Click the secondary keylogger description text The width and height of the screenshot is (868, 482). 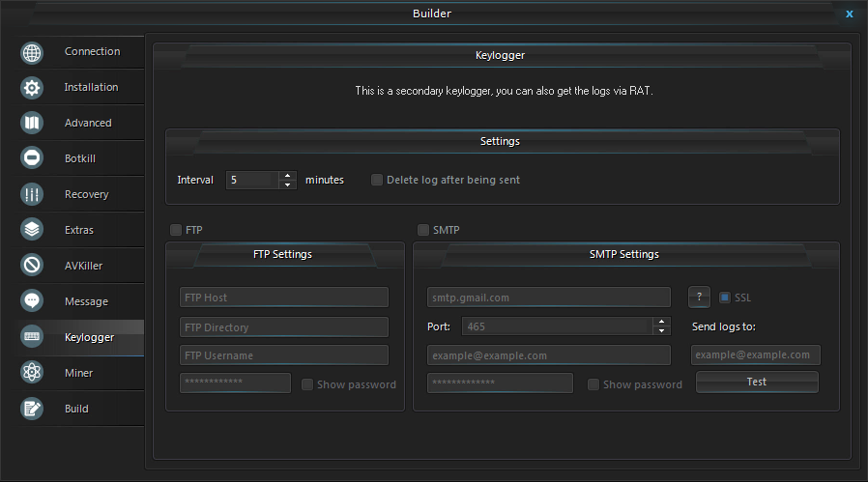(504, 91)
